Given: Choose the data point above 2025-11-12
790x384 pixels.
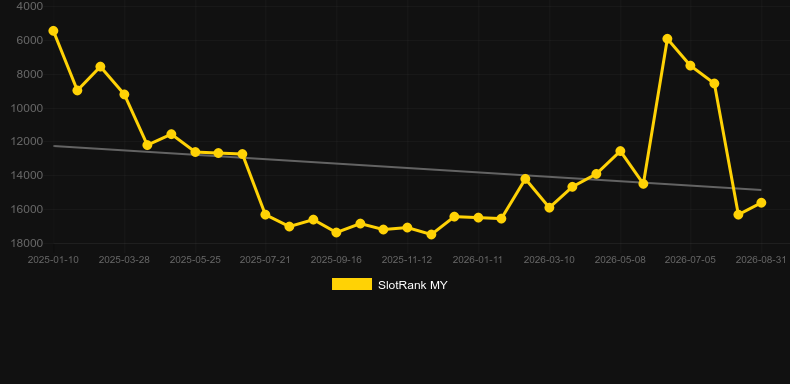Looking at the screenshot, I should point(407,227).
